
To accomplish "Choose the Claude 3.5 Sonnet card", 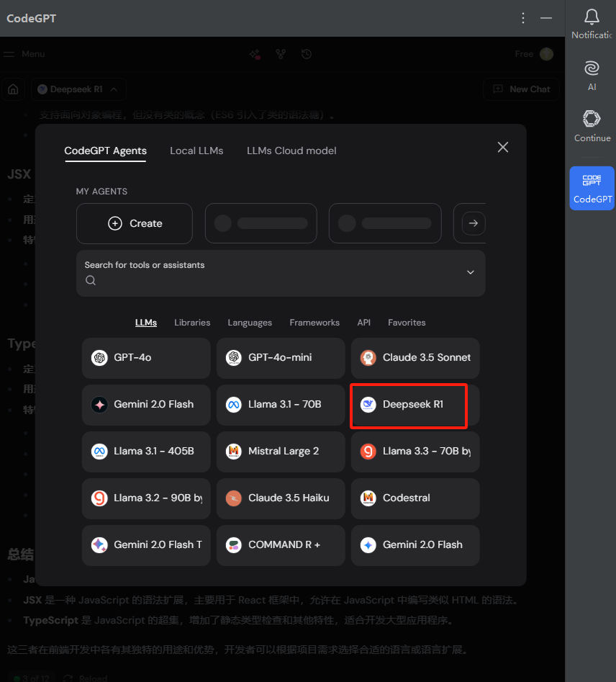I will click(415, 358).
